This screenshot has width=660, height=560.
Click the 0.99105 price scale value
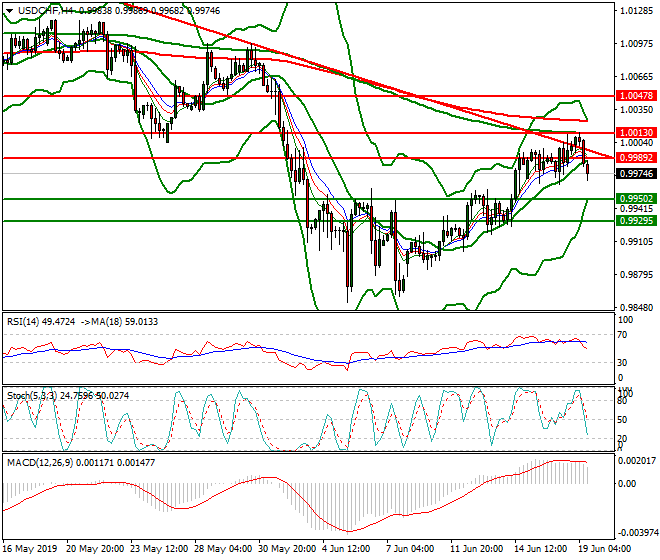pos(636,242)
